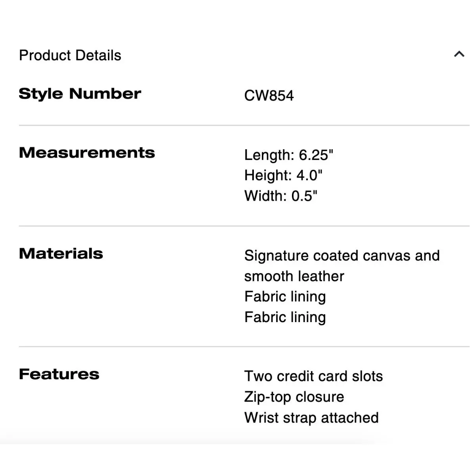Click the second Fabric lining line
The image size is (476, 476).
tap(285, 318)
